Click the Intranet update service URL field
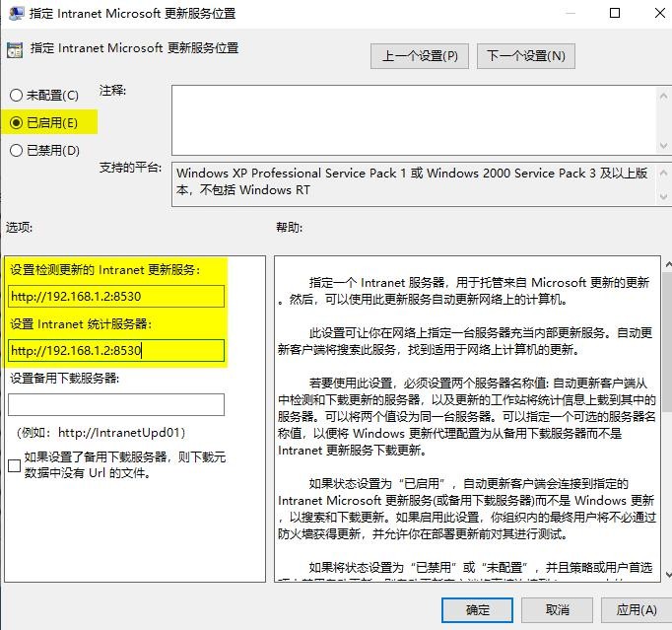 (116, 297)
